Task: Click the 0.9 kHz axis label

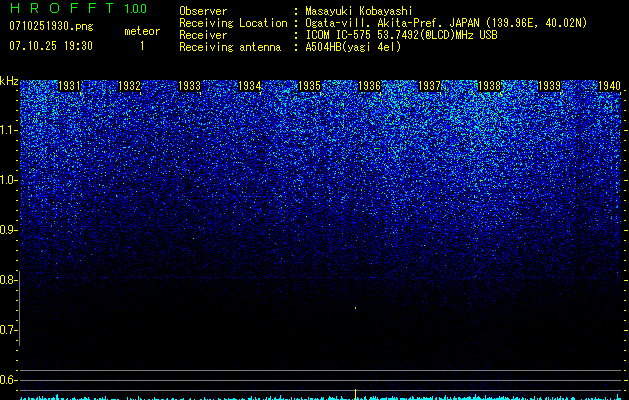Action: pos(9,230)
